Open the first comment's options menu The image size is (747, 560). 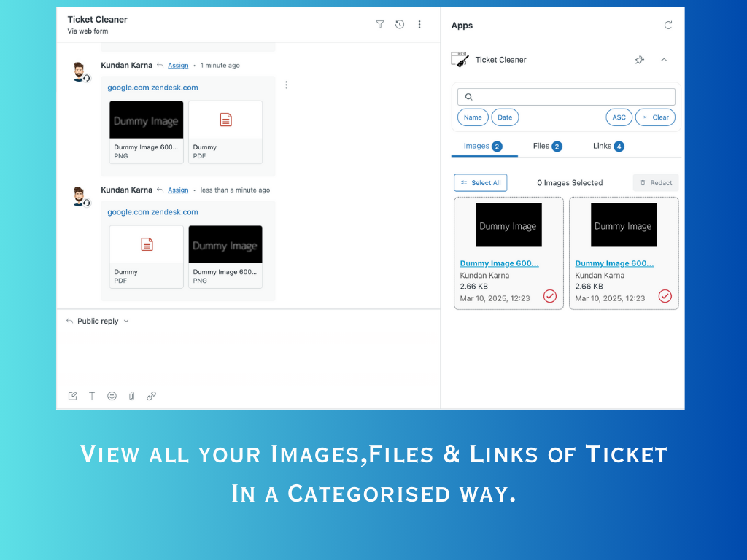(x=286, y=85)
